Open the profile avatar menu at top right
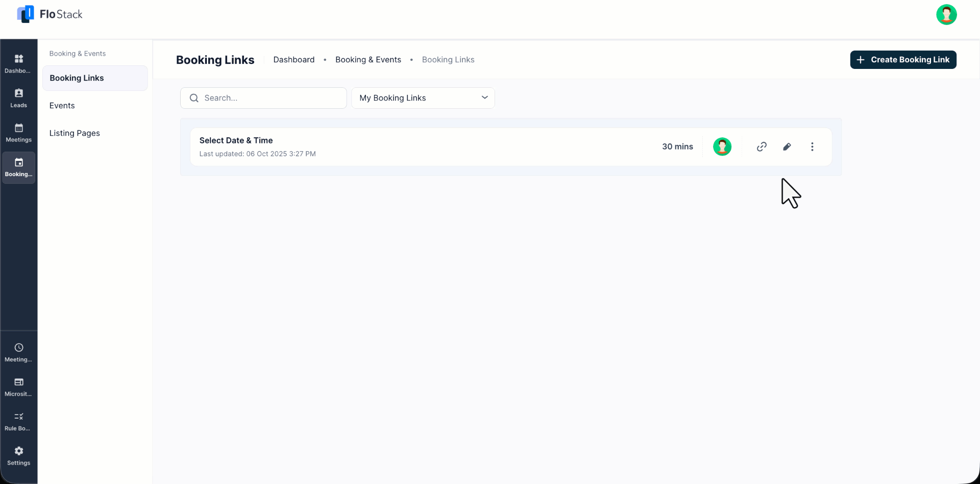 [946, 15]
